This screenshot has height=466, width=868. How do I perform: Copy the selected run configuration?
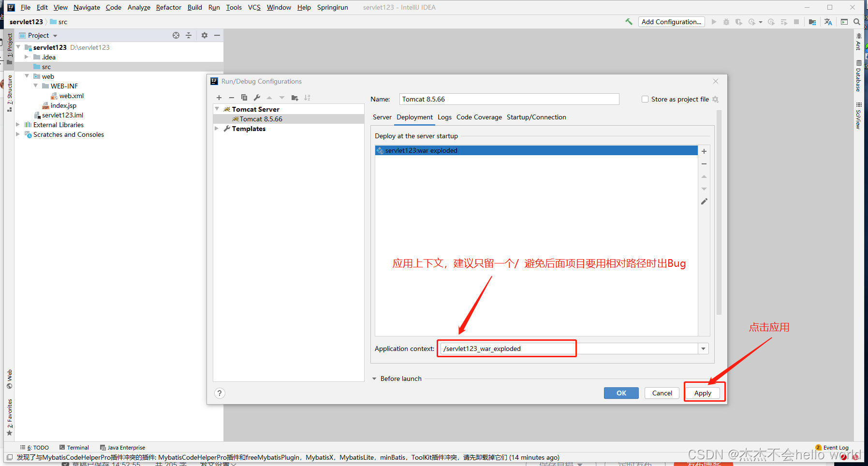pos(244,98)
